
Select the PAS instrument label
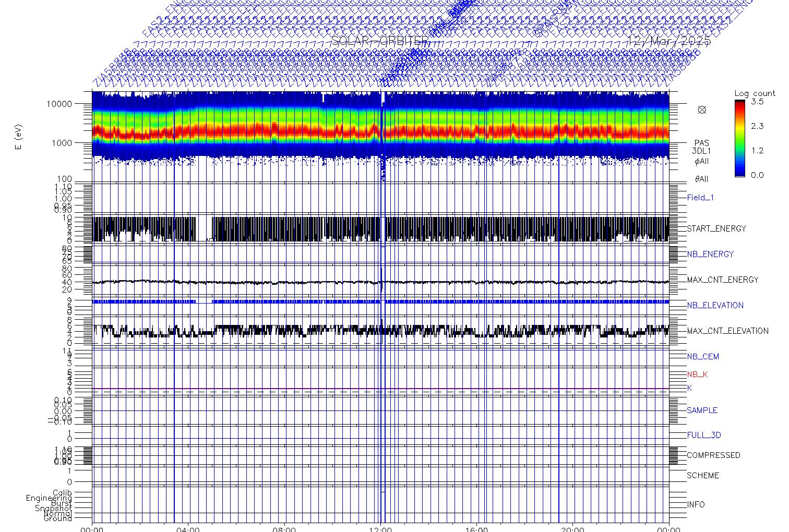pos(701,143)
